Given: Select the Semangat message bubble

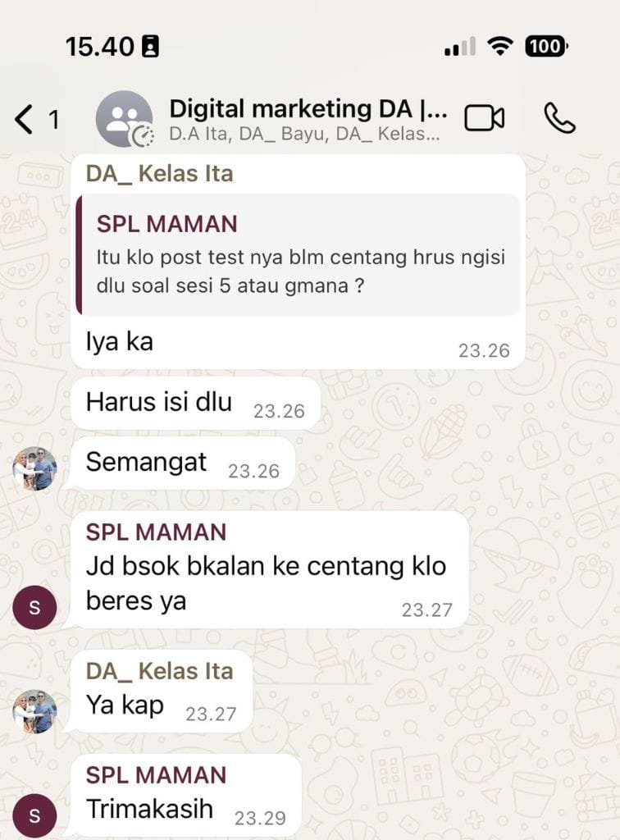Looking at the screenshot, I should [x=183, y=463].
